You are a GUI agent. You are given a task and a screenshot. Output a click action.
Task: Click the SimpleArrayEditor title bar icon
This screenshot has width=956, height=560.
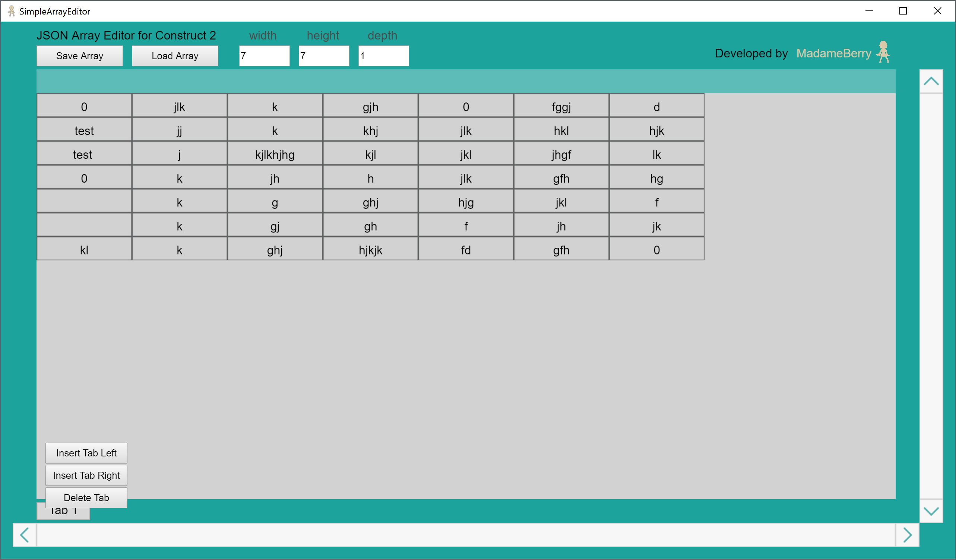[x=12, y=11]
